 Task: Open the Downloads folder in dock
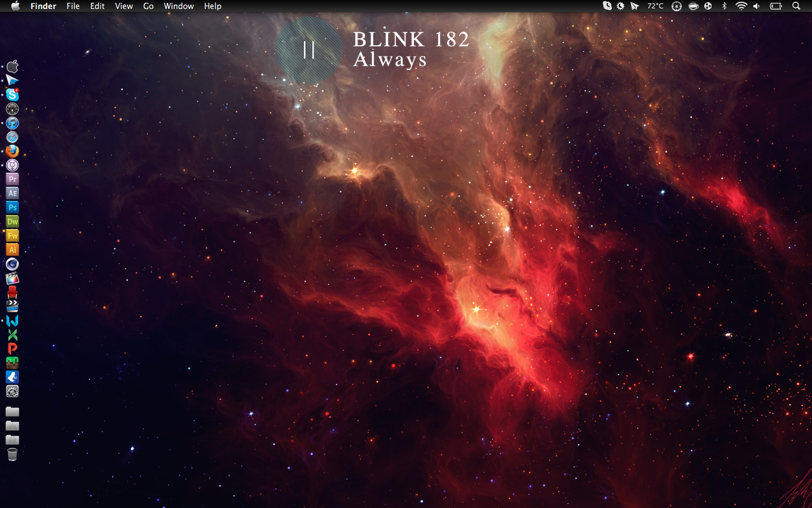(12, 440)
